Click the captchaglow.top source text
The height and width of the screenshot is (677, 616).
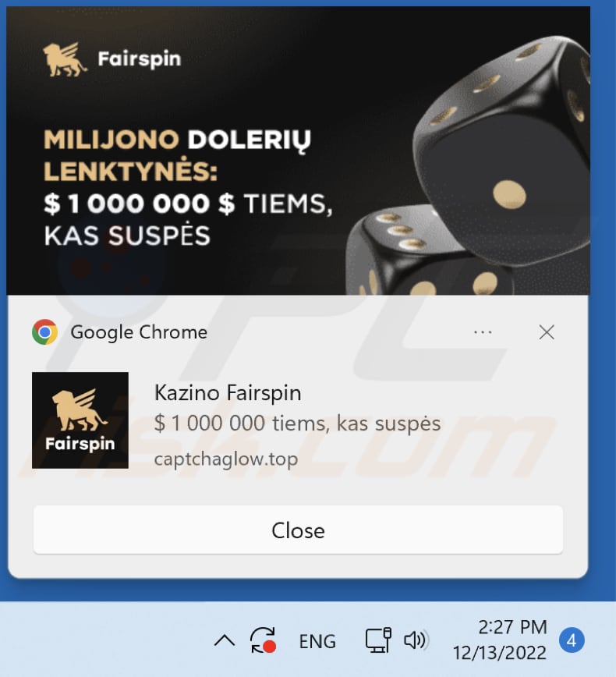tap(226, 459)
